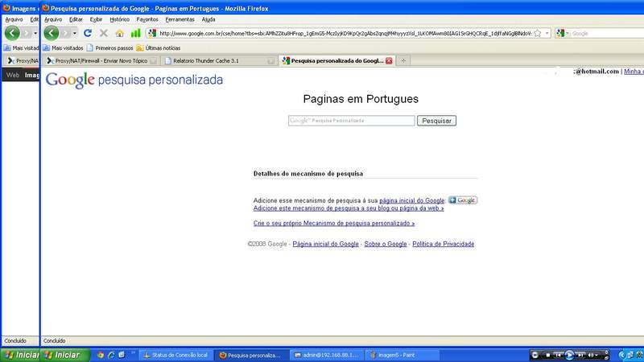Screen dimensions: 644x362
Task: Skip to next track on taskbar player
Action: [580, 355]
